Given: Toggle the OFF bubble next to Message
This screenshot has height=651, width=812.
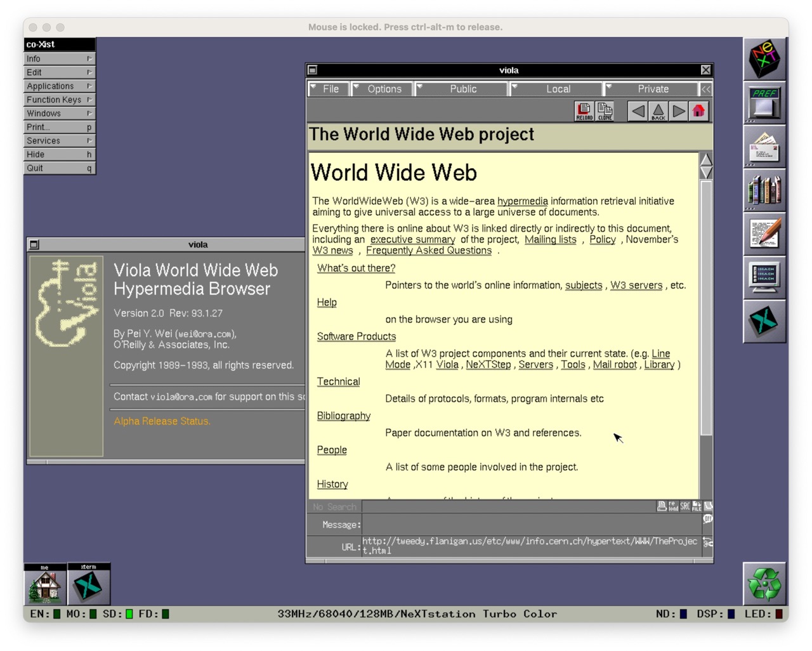Looking at the screenshot, I should (x=707, y=519).
